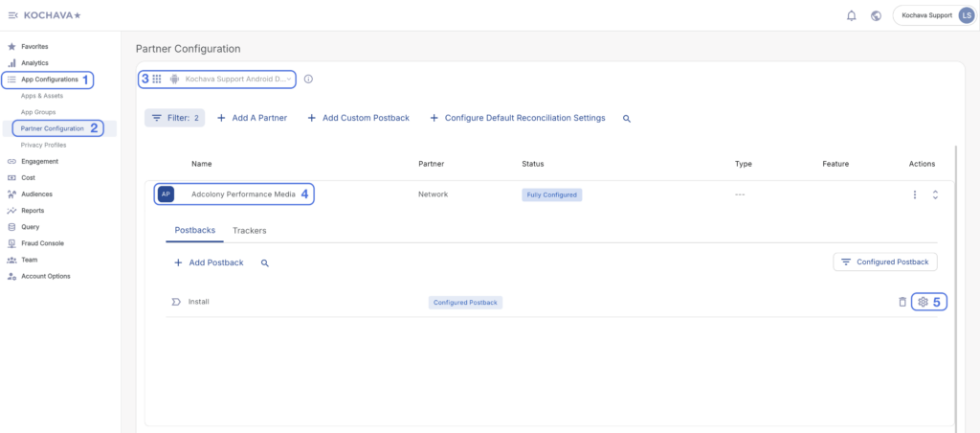Open the globe language icon
The image size is (980, 433).
click(x=876, y=15)
